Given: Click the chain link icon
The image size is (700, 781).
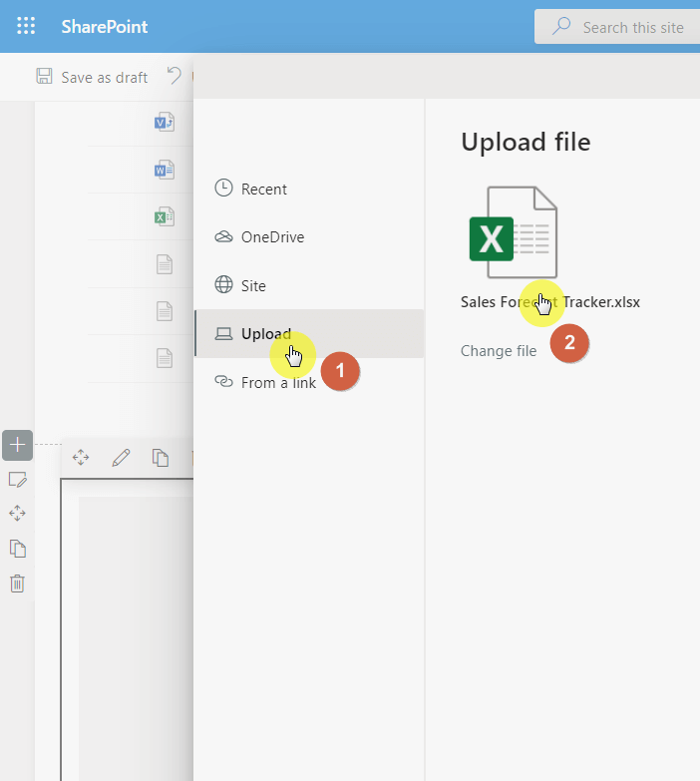Looking at the screenshot, I should (223, 382).
